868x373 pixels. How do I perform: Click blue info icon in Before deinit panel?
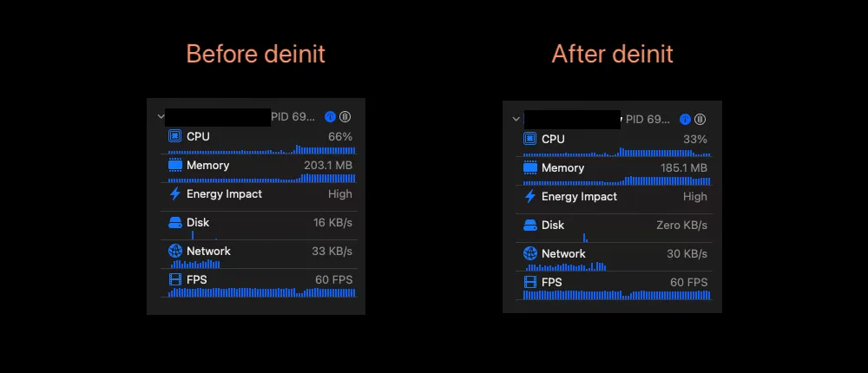click(x=330, y=116)
